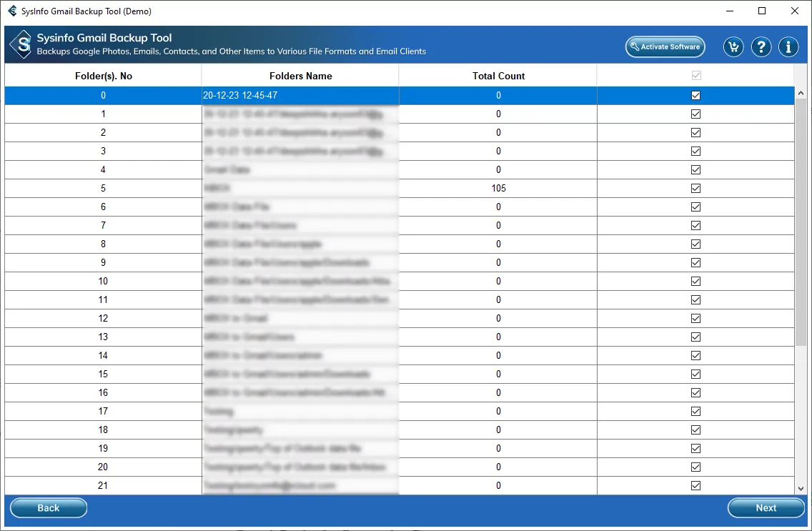This screenshot has width=812, height=531.
Task: Uncheck the checkbox for folder 14
Action: coord(696,356)
